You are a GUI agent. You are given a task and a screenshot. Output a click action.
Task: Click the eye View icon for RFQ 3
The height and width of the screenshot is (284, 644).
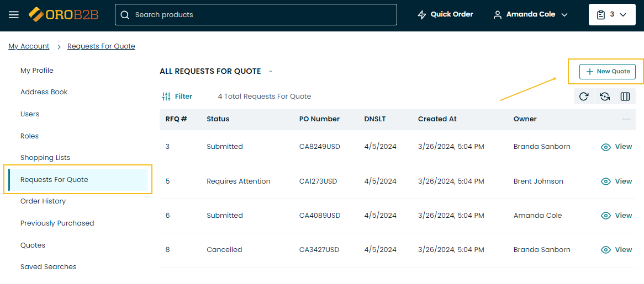pyautogui.click(x=606, y=147)
